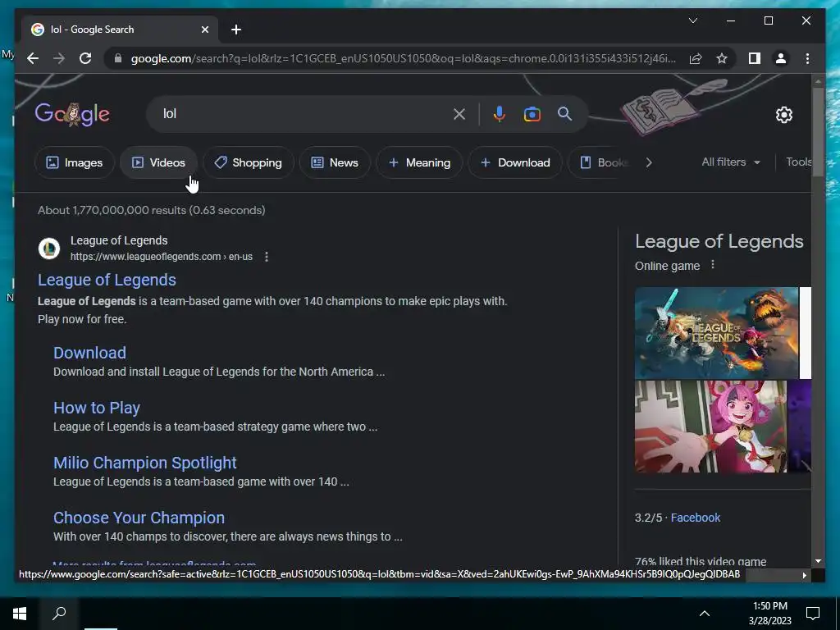The height and width of the screenshot is (630, 840).
Task: Click the scroll down arrow
Action: (818, 561)
